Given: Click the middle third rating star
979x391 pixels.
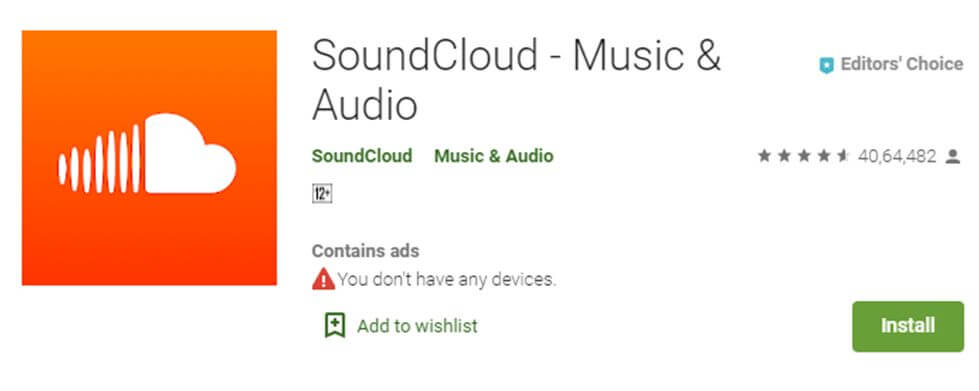Looking at the screenshot, I should (x=804, y=156).
